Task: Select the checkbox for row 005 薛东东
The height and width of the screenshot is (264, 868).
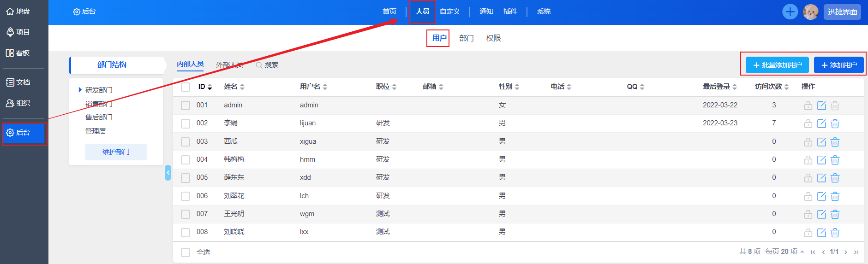Action: 186,178
